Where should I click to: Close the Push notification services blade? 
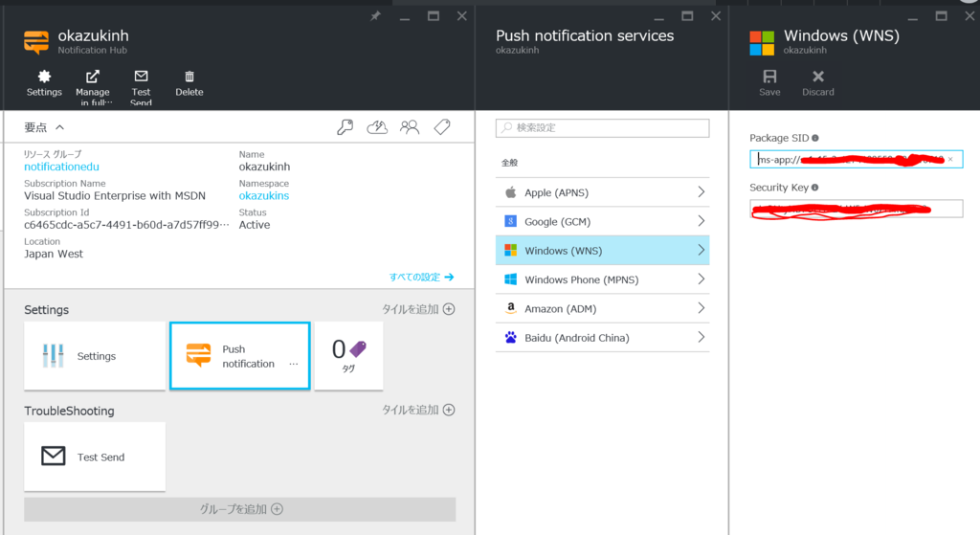point(716,16)
